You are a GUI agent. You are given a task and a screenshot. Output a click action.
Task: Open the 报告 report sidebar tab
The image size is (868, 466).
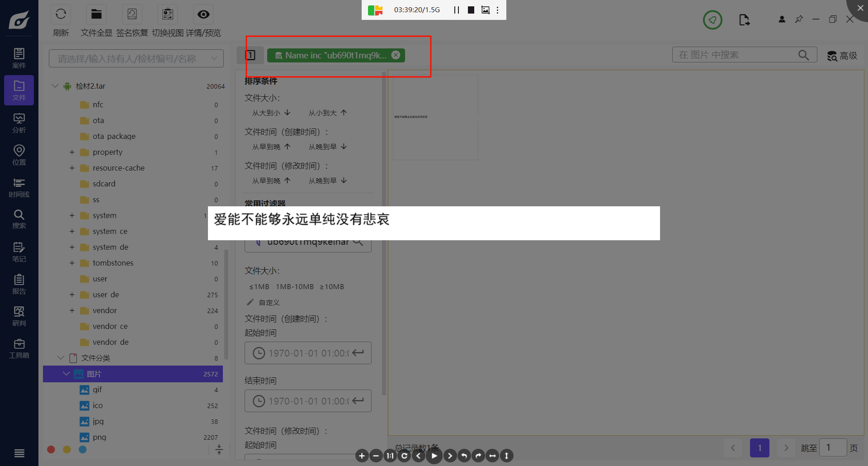coord(19,284)
